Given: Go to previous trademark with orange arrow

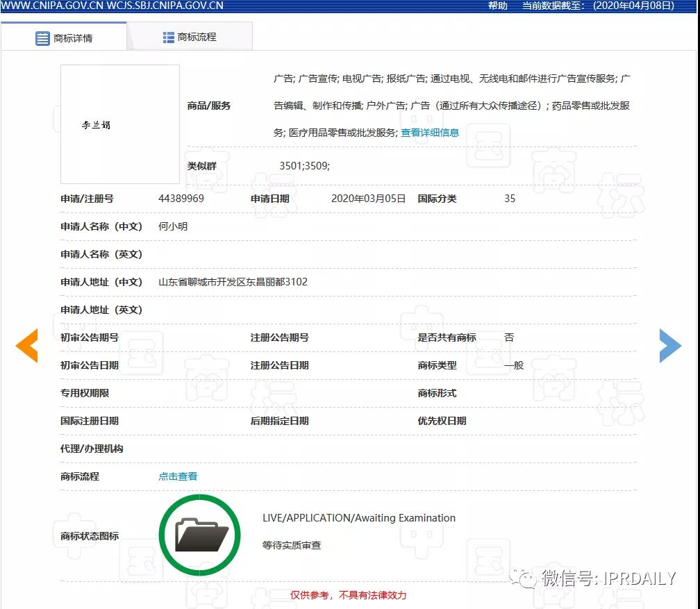Looking at the screenshot, I should pos(27,346).
